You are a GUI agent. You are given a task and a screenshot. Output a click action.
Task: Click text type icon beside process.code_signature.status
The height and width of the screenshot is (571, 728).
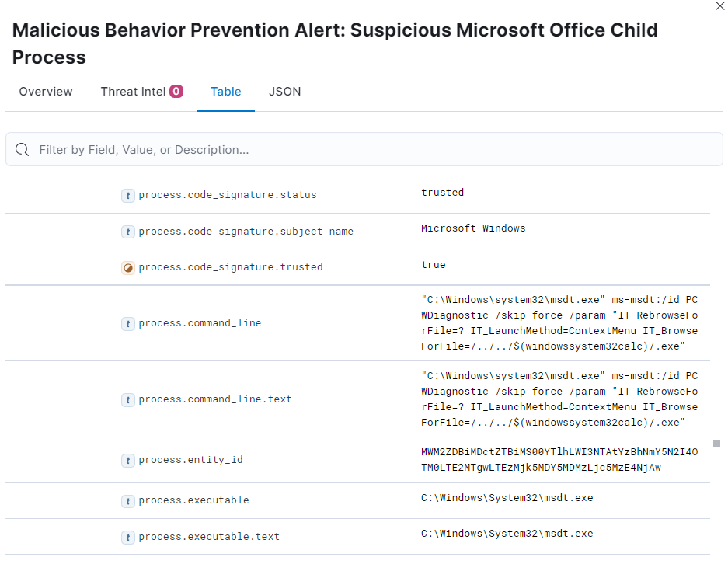tap(127, 196)
